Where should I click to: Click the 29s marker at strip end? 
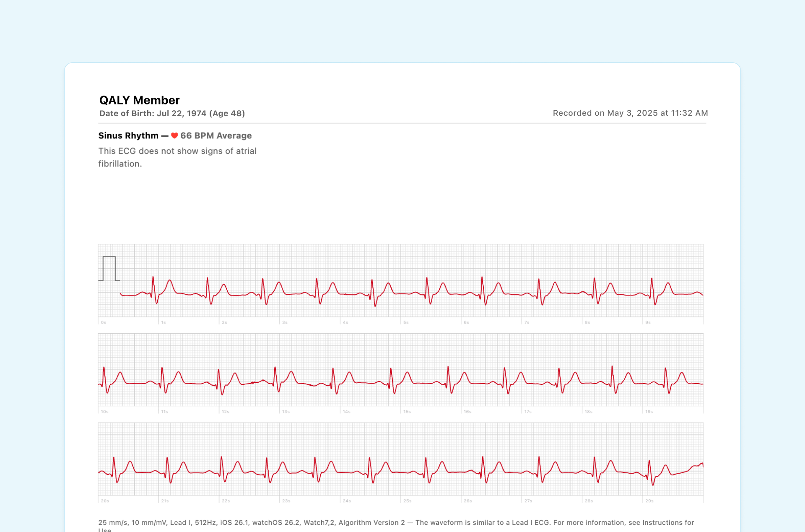(x=649, y=501)
